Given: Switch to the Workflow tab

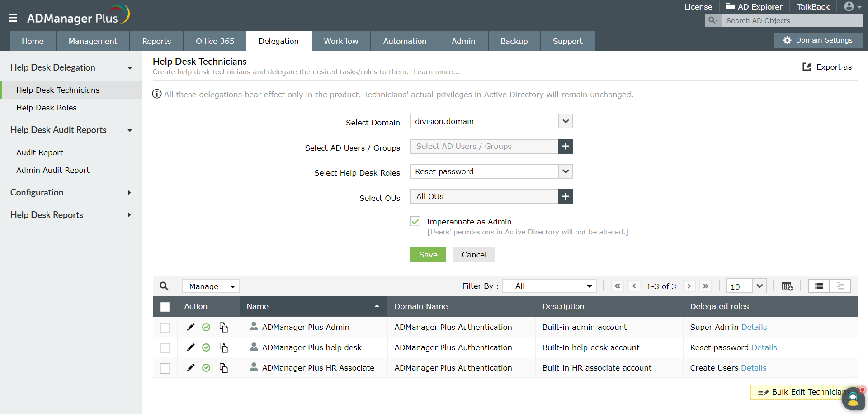Looking at the screenshot, I should (341, 41).
